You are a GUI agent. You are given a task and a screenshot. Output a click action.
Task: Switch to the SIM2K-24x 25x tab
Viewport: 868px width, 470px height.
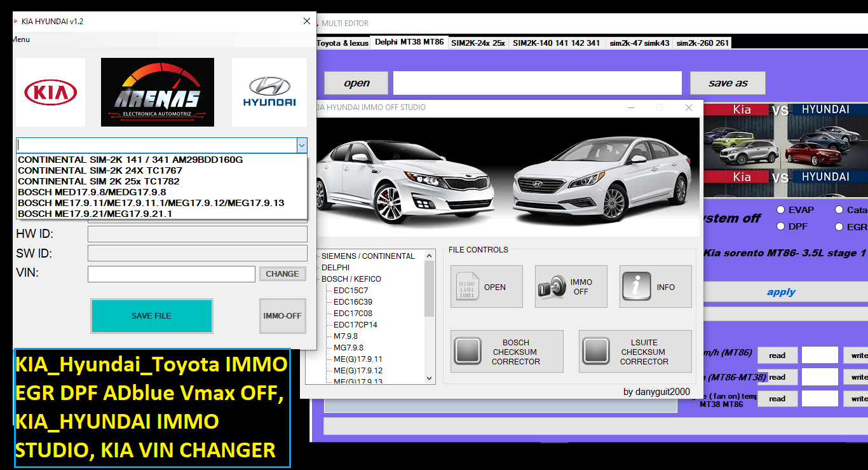pyautogui.click(x=478, y=43)
